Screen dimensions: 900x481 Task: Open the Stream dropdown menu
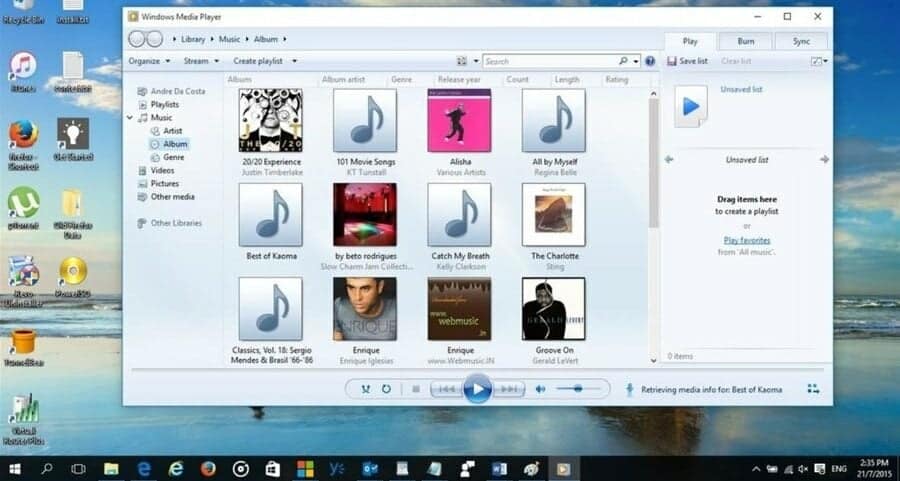tap(201, 61)
